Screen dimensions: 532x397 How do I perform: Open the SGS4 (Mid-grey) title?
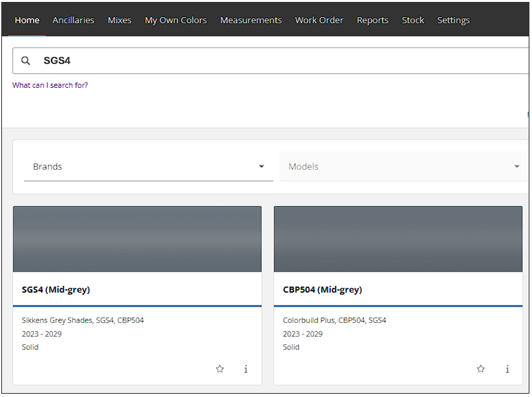coord(56,290)
